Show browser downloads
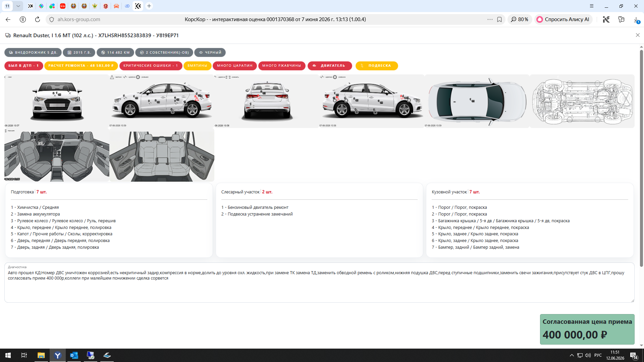 (x=636, y=19)
